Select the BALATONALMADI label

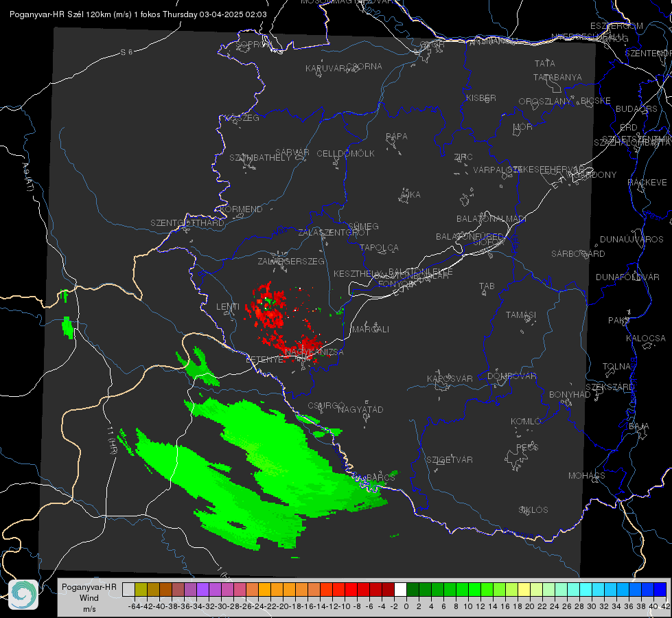(x=491, y=219)
